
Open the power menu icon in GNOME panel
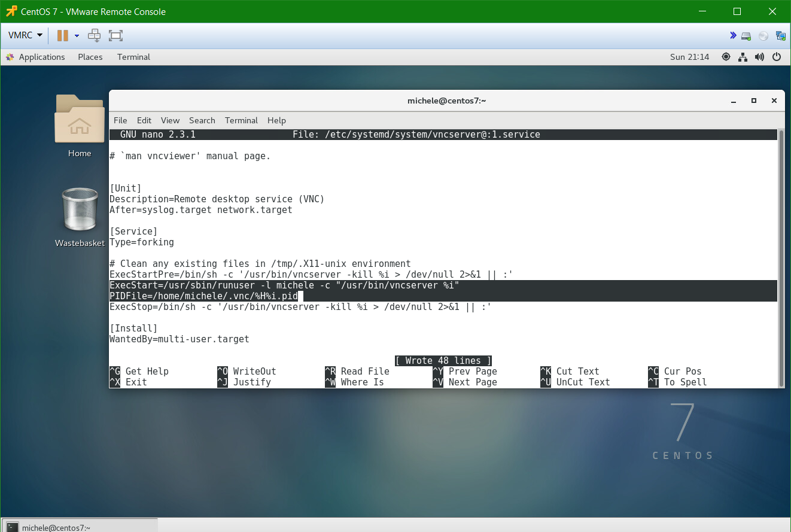click(777, 57)
